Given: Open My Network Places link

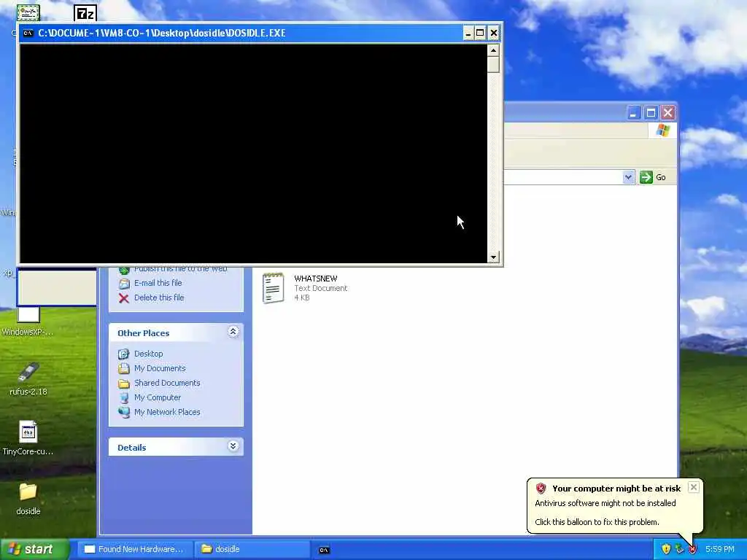Looking at the screenshot, I should click(x=167, y=412).
